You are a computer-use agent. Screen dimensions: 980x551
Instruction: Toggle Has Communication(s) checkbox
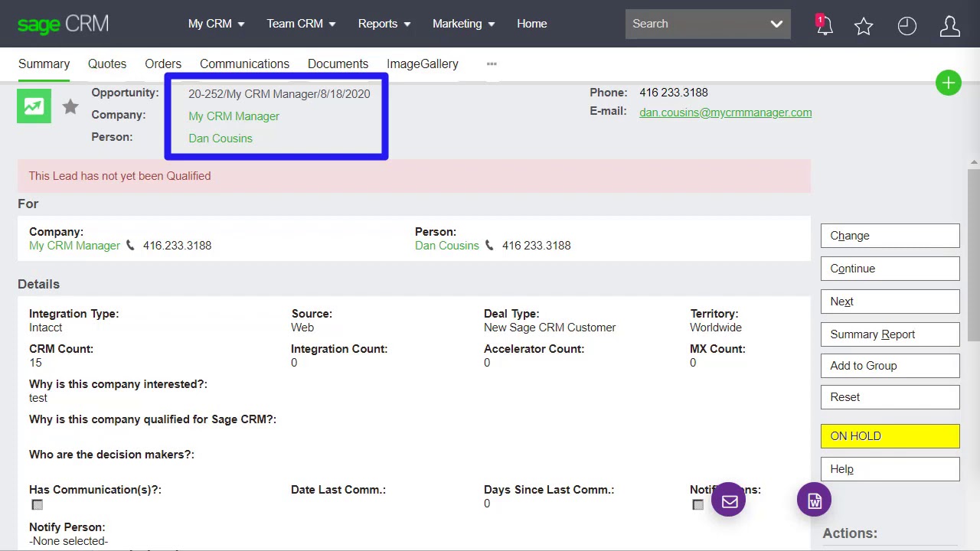37,504
